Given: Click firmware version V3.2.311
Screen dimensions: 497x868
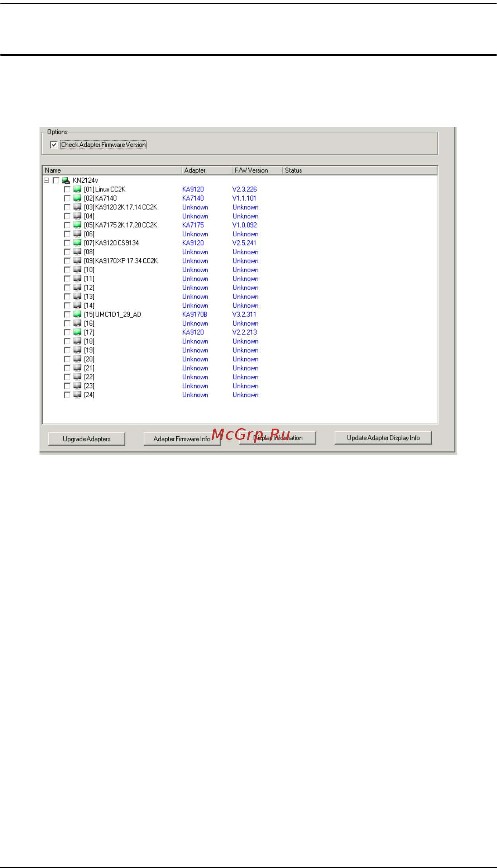Looking at the screenshot, I should [x=244, y=314].
